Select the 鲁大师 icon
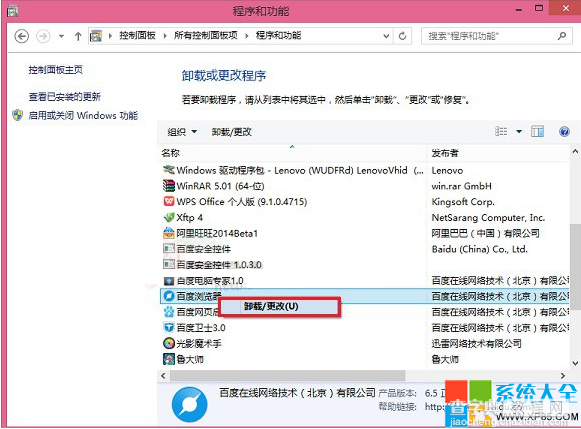This screenshot has height=429, width=581. pyautogui.click(x=169, y=359)
